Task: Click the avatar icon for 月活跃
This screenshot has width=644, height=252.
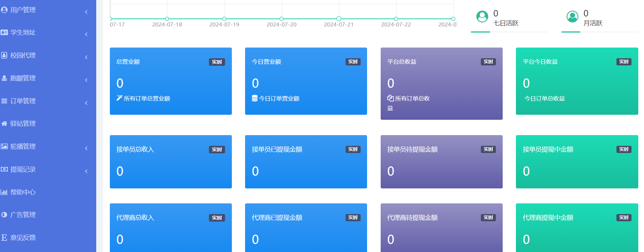Action: click(x=572, y=16)
